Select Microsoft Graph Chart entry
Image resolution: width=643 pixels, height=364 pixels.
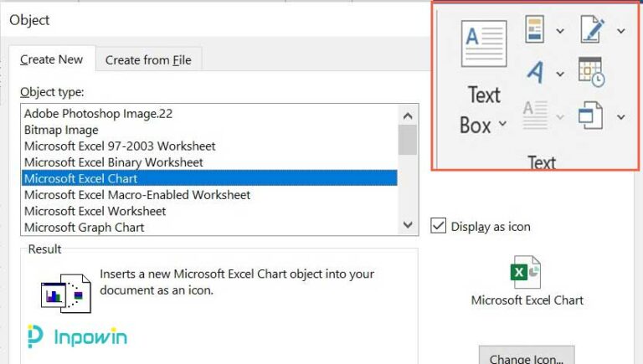209,227
